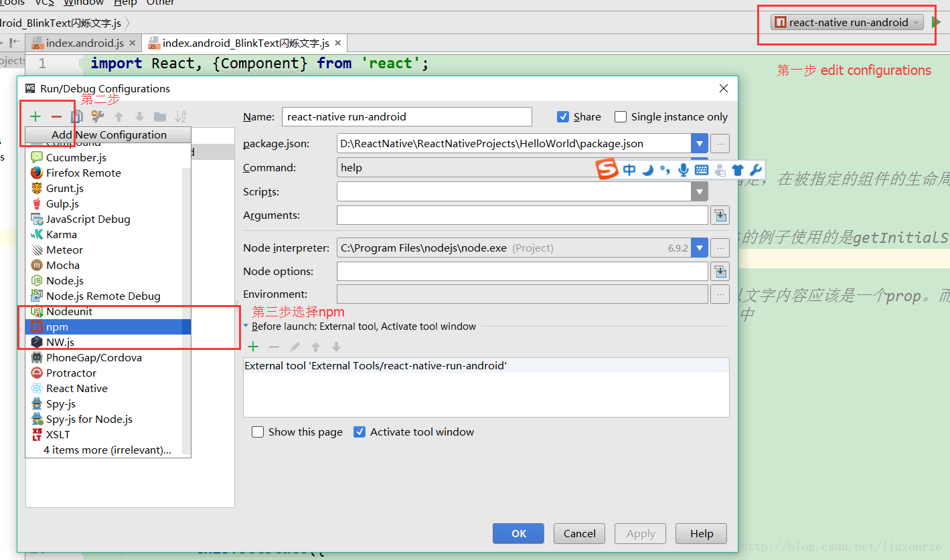Open the wrench Edit Defaults icon

[x=98, y=116]
